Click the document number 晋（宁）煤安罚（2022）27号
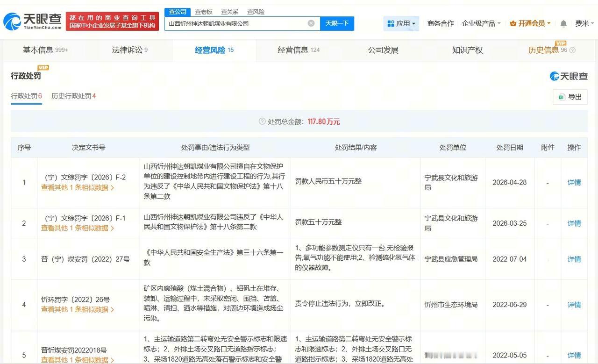This screenshot has width=598, height=364. [85, 259]
